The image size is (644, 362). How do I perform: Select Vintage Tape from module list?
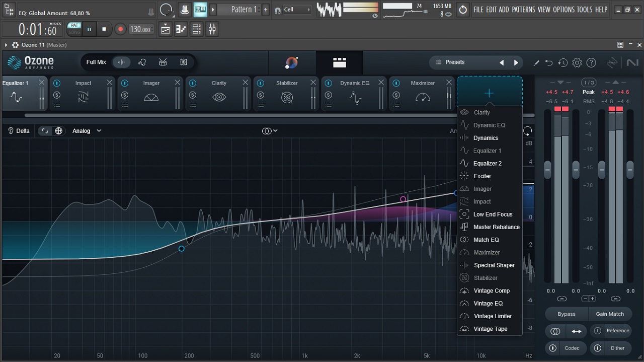pos(490,329)
